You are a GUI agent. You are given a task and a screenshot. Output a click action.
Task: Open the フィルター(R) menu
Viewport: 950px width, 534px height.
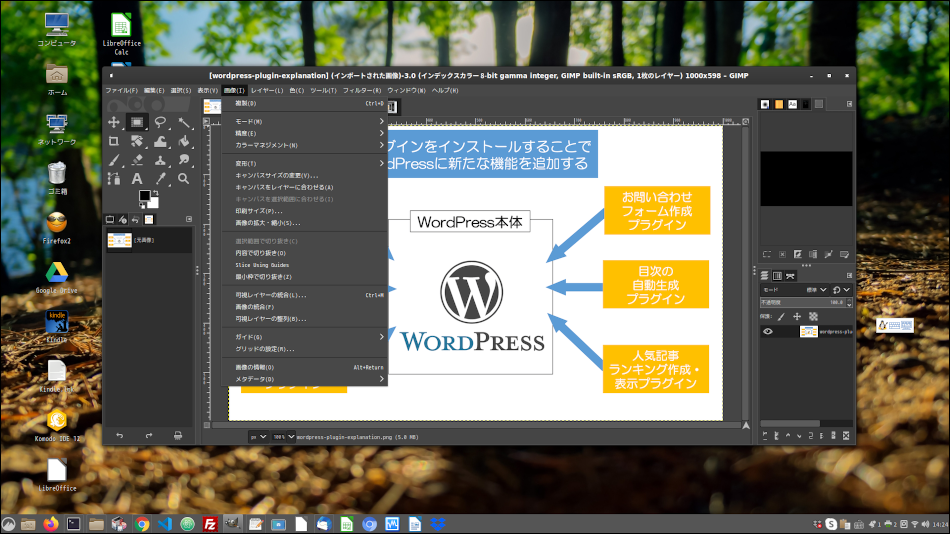(x=362, y=90)
